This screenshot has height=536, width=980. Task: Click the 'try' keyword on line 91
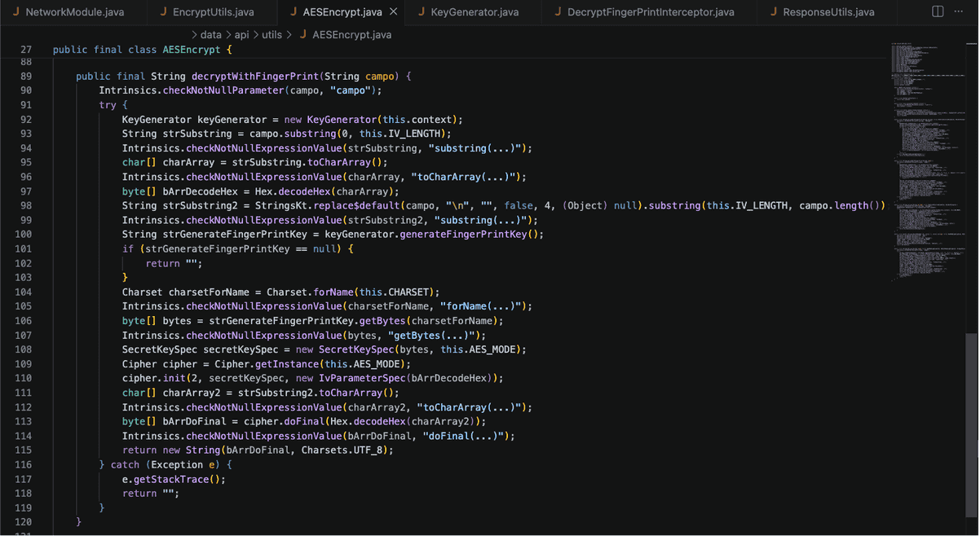tap(108, 105)
